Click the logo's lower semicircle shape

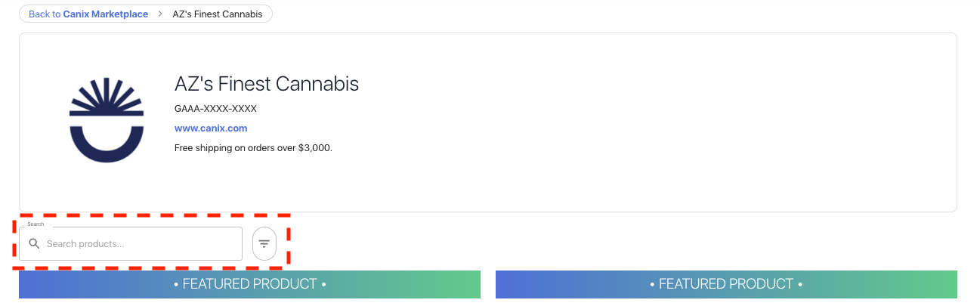point(107,145)
